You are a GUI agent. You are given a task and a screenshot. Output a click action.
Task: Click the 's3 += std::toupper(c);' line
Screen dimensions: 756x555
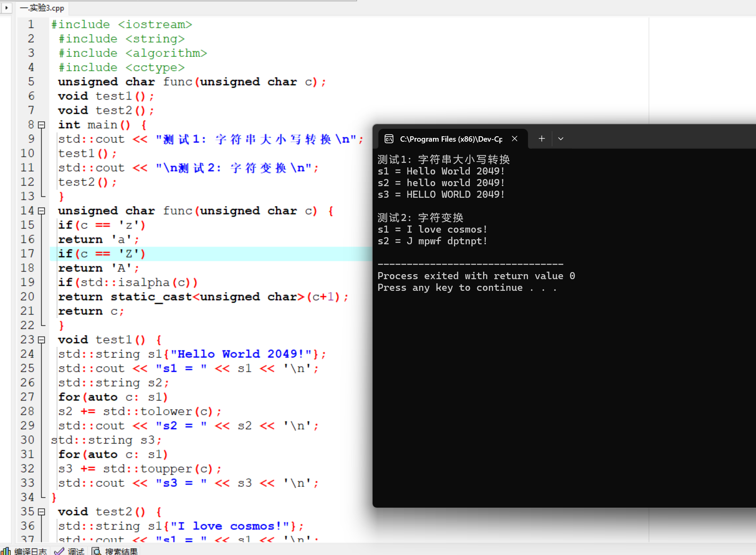coord(140,469)
